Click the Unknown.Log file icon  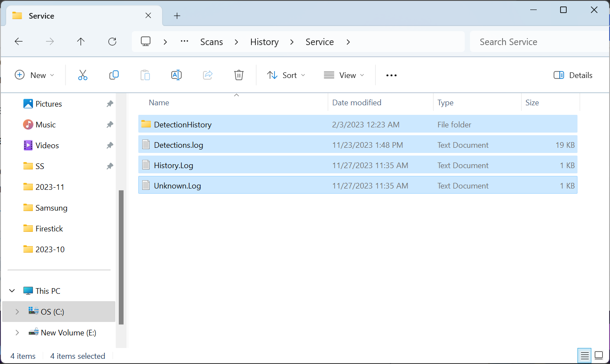click(x=146, y=185)
